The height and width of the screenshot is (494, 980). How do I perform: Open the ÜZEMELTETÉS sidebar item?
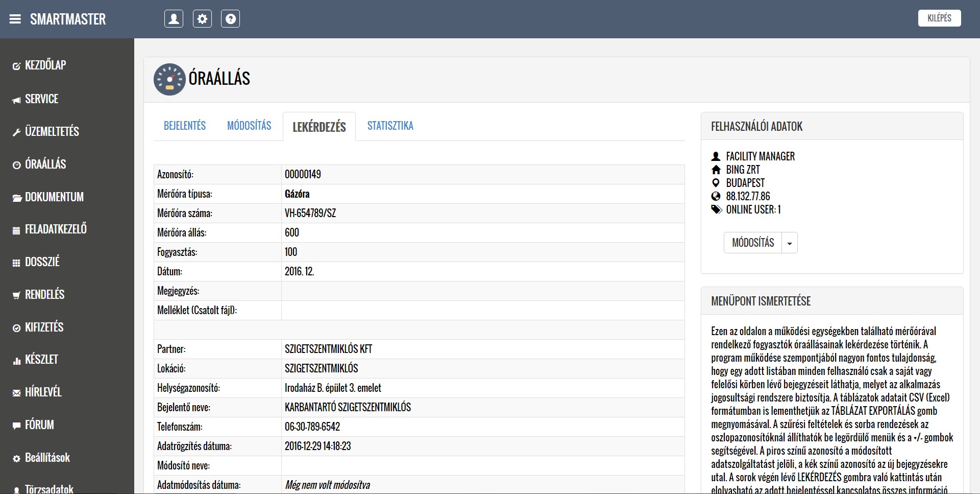pyautogui.click(x=52, y=132)
